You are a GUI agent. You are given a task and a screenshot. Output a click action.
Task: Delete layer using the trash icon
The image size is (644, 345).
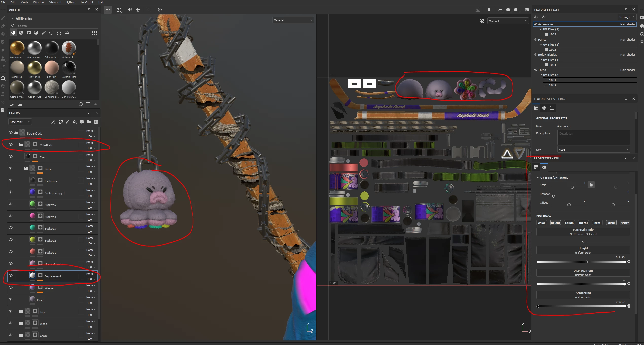[x=96, y=122]
